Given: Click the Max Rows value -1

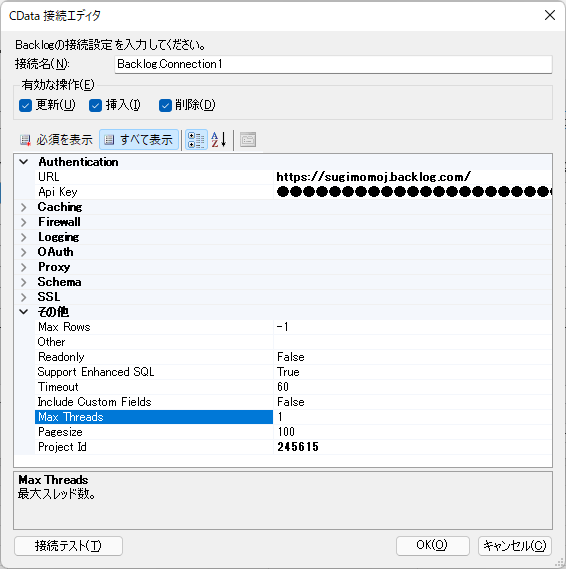Looking at the screenshot, I should 413,327.
